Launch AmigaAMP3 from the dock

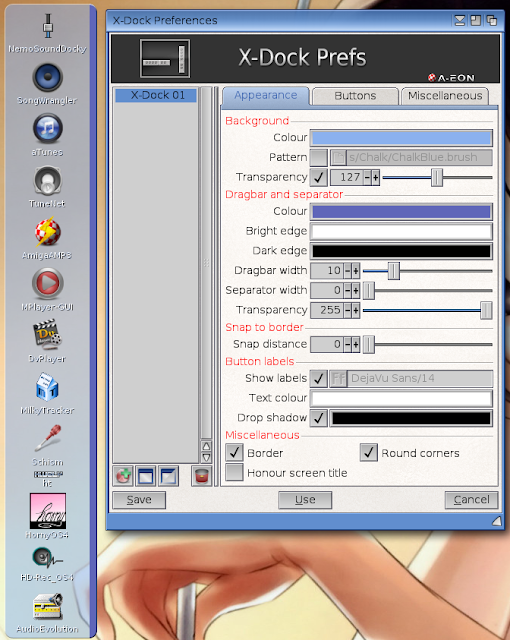pyautogui.click(x=48, y=232)
